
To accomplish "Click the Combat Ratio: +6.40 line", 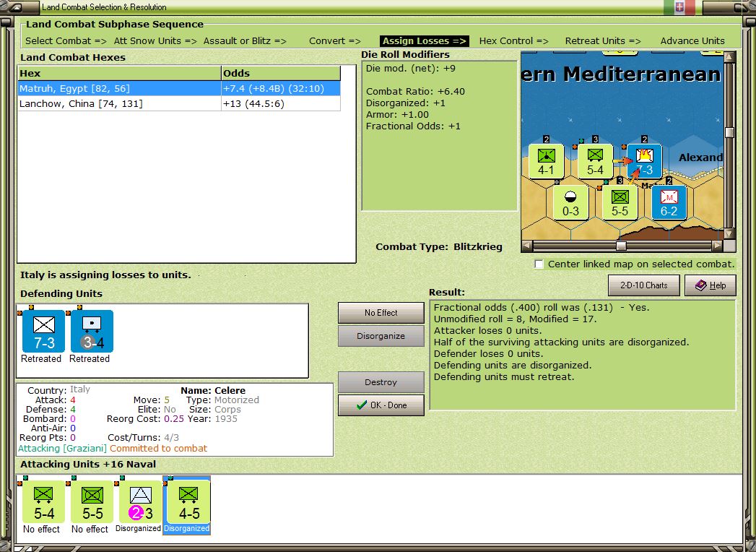I will (415, 92).
